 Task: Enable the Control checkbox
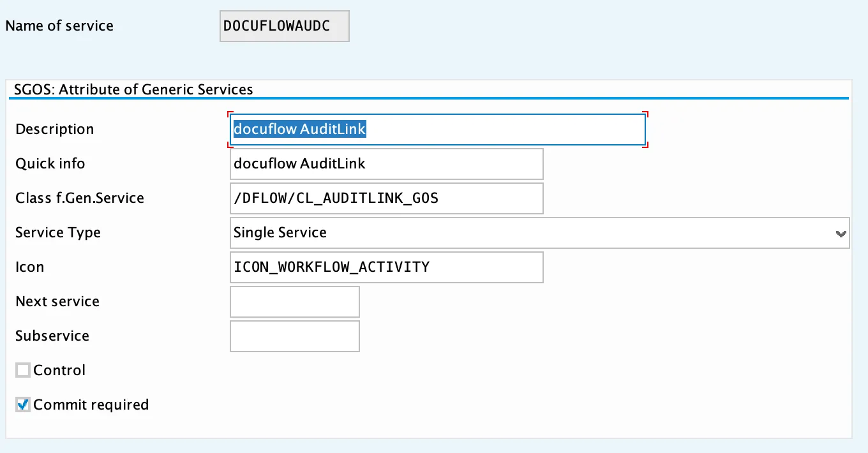23,370
